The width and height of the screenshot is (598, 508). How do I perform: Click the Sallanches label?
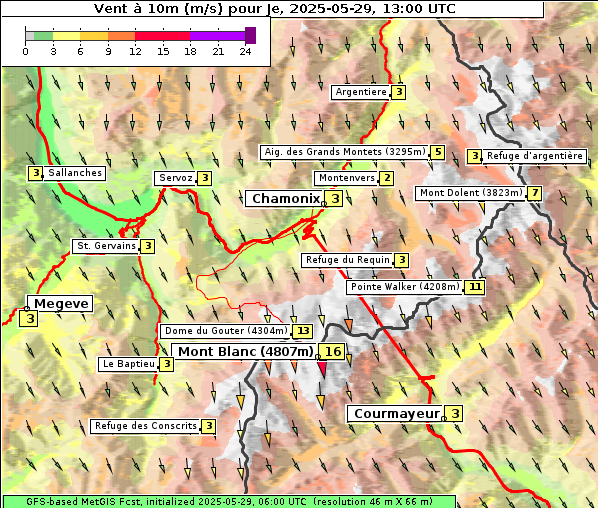pyautogui.click(x=75, y=173)
